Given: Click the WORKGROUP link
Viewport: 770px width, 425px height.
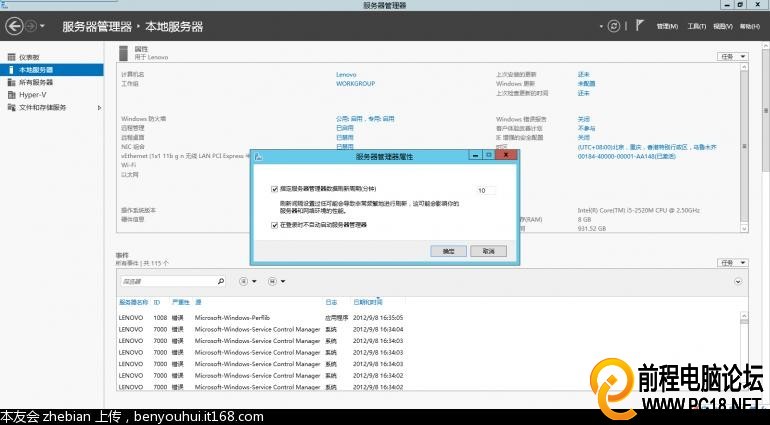Looking at the screenshot, I should pyautogui.click(x=353, y=84).
